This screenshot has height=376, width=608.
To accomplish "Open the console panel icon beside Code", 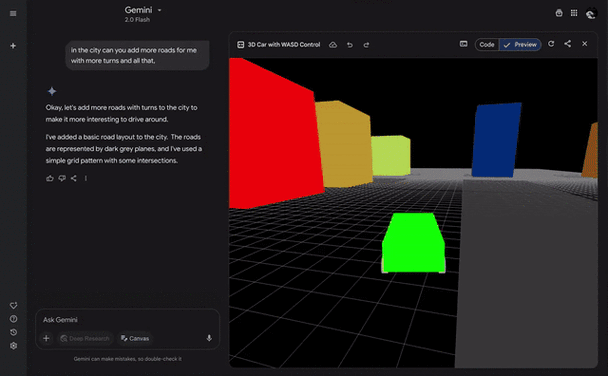I will tap(463, 44).
